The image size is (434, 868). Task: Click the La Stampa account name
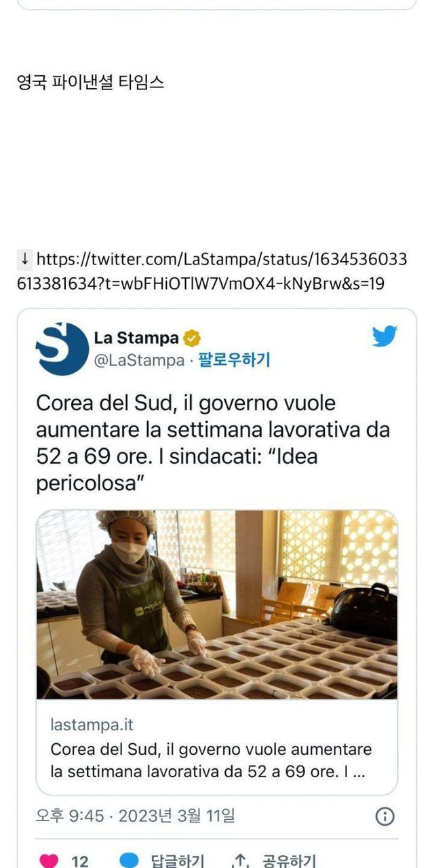[136, 338]
